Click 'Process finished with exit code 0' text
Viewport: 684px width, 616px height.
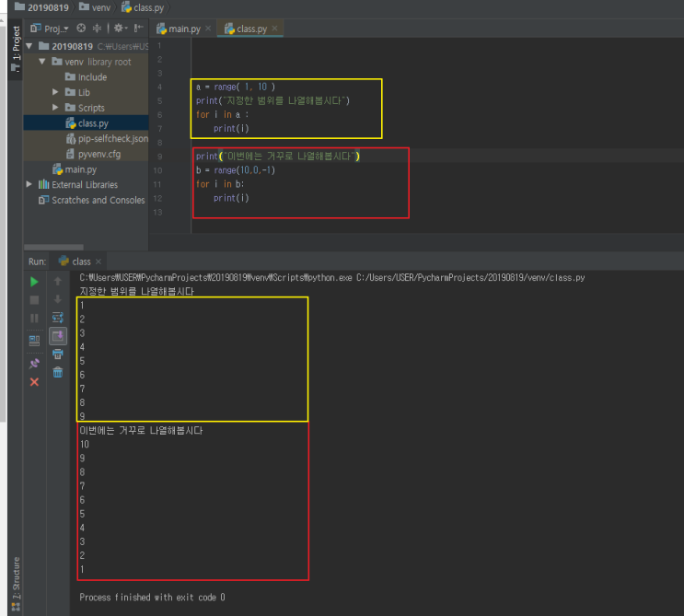[x=152, y=598]
